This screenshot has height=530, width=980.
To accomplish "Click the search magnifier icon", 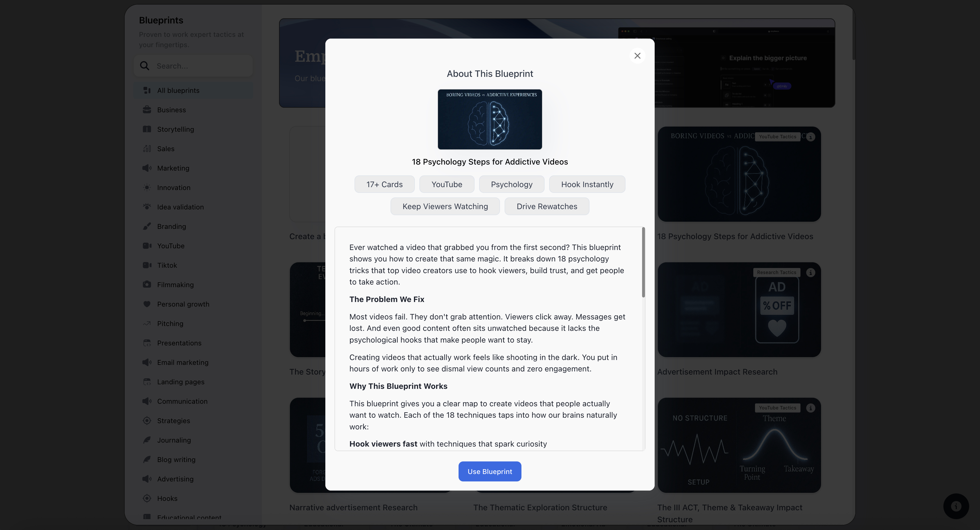I will point(145,66).
